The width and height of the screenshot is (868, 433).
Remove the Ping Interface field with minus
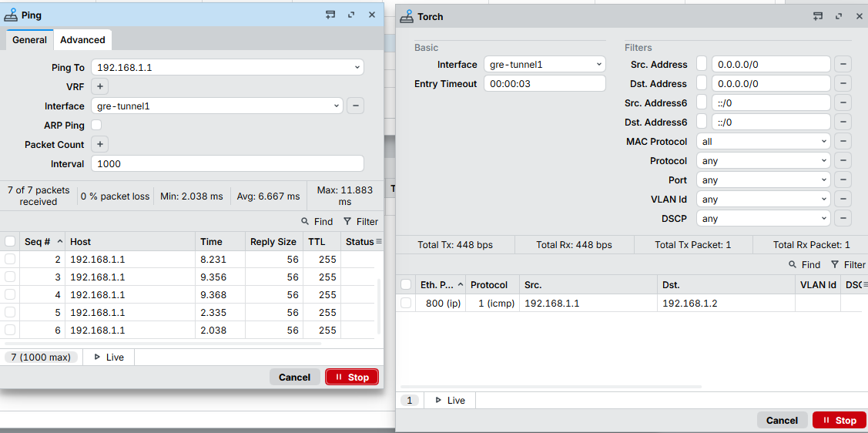click(355, 106)
